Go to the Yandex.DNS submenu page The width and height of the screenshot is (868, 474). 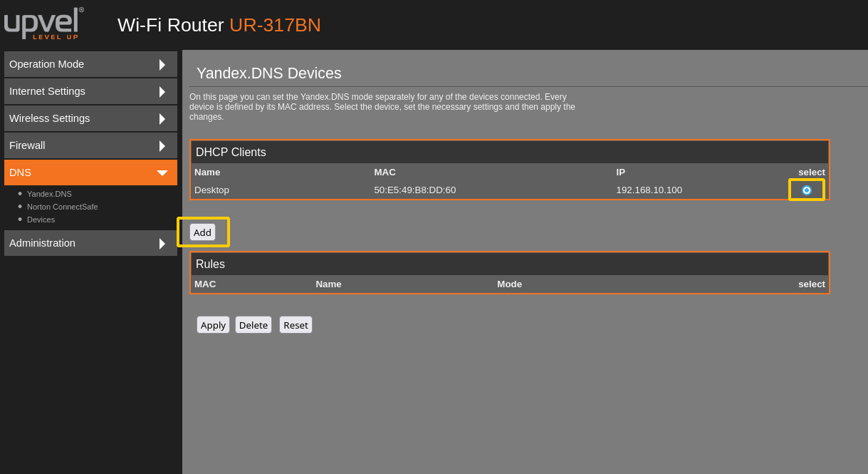pyautogui.click(x=49, y=194)
